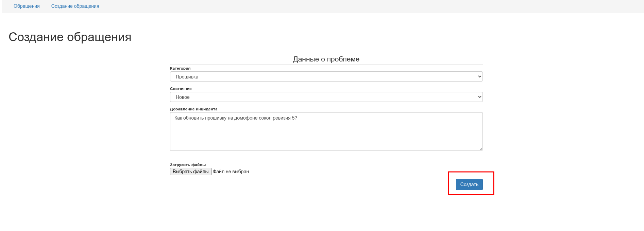Click the Добавление инцидента label
The height and width of the screenshot is (231, 644).
pyautogui.click(x=193, y=109)
